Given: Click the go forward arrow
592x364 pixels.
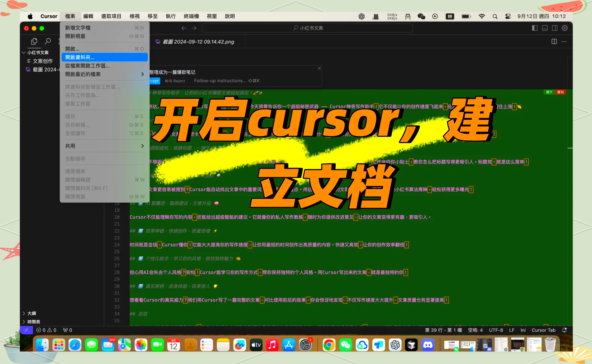Looking at the screenshot, I should (x=194, y=28).
